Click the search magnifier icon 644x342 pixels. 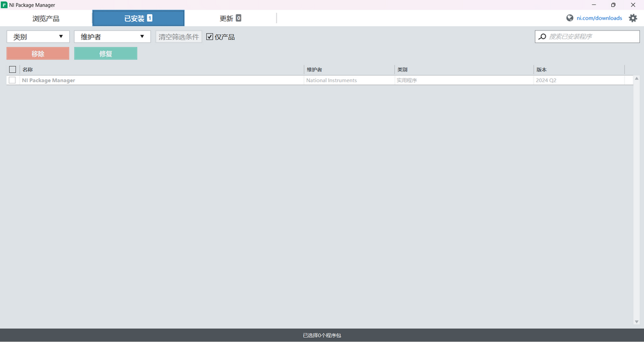point(542,37)
